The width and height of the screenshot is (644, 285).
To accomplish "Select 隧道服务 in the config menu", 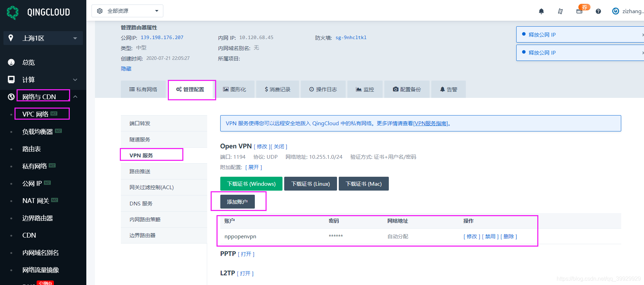I will 164,139.
